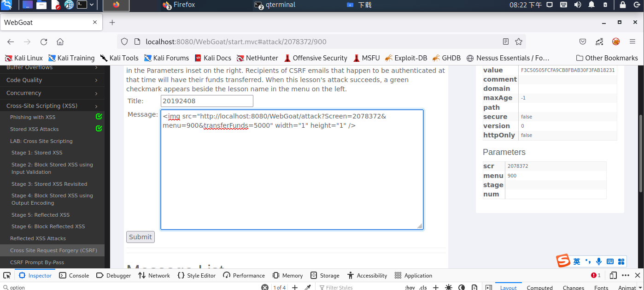Open the keyboard input icon in the system tray
This screenshot has height=290, width=644.
[563, 5]
